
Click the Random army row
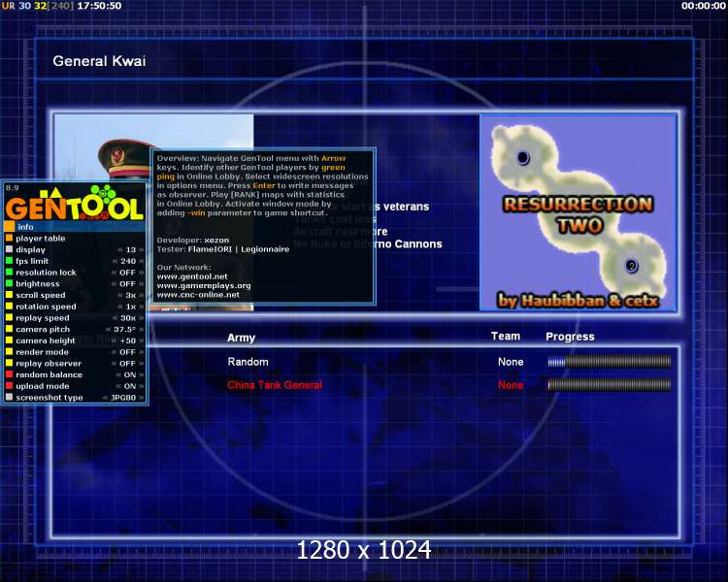364,362
